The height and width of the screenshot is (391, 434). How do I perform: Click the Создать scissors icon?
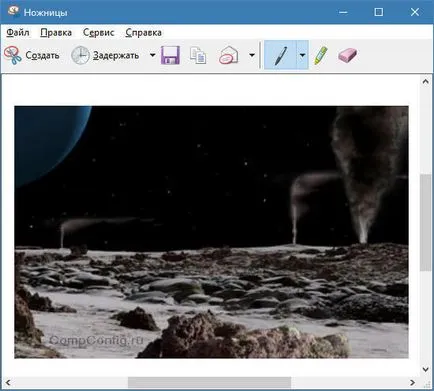coord(13,55)
